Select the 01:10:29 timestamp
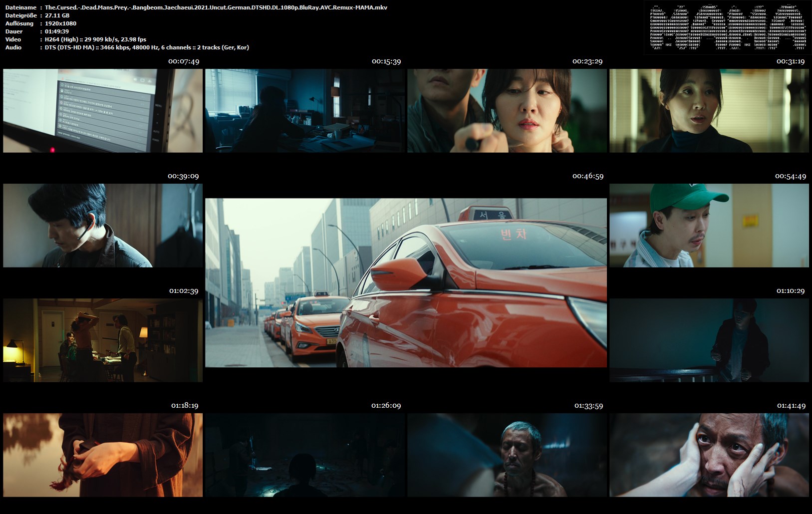Screen dimensions: 812x514 (x=791, y=291)
